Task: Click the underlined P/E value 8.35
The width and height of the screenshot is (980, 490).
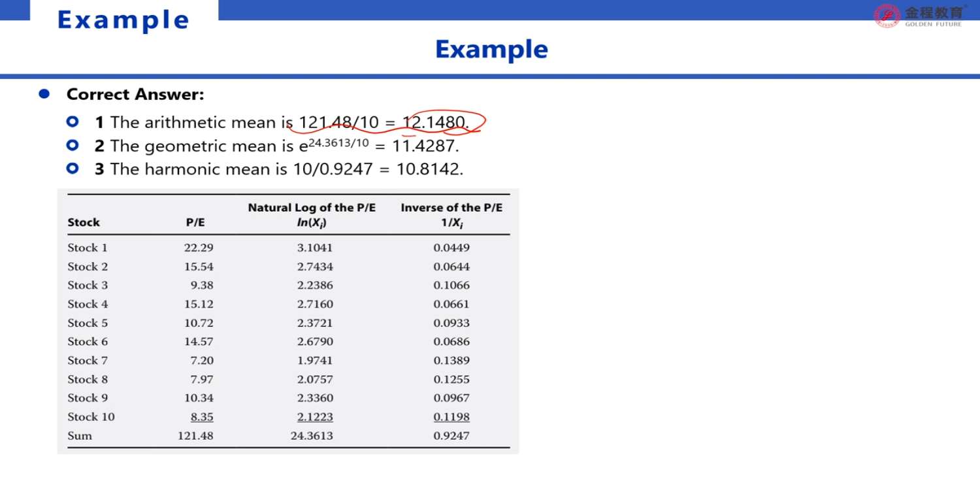Action: pyautogui.click(x=202, y=417)
